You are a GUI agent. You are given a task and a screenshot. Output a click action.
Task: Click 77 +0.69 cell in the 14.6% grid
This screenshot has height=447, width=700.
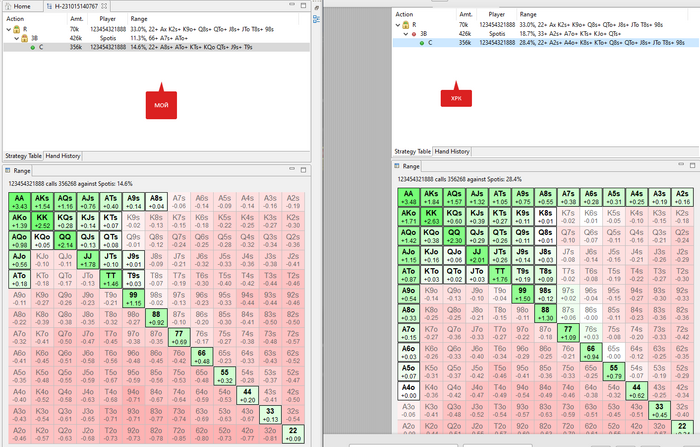click(179, 337)
